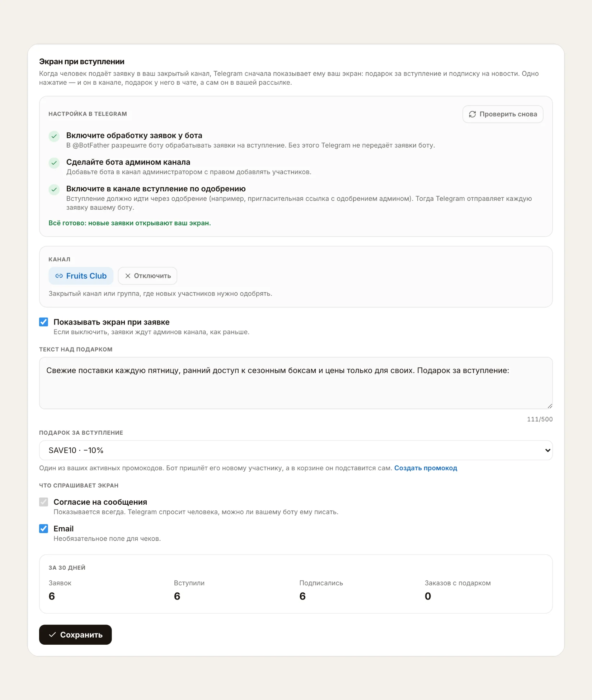Toggle Показывать экран при заявке checkbox
The height and width of the screenshot is (700, 592).
[44, 322]
